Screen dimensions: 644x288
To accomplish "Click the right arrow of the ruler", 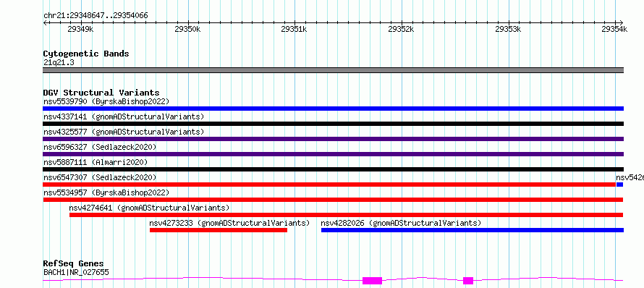I will (x=622, y=22).
